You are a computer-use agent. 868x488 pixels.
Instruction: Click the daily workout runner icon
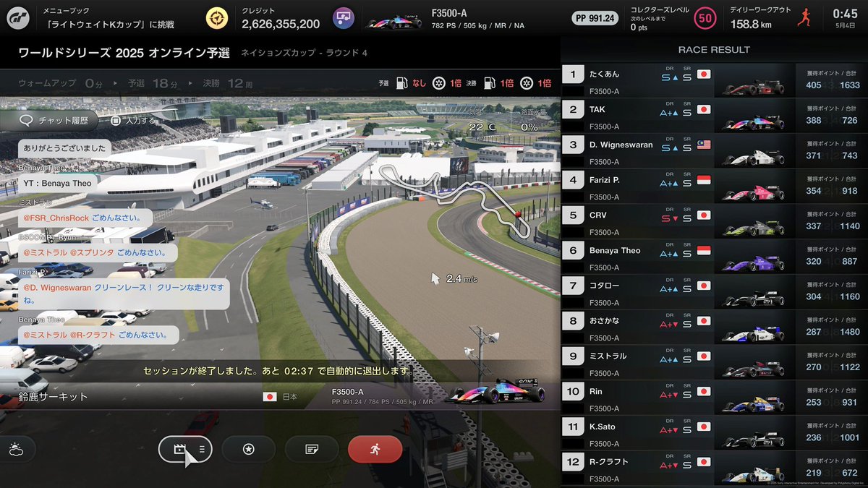point(804,18)
